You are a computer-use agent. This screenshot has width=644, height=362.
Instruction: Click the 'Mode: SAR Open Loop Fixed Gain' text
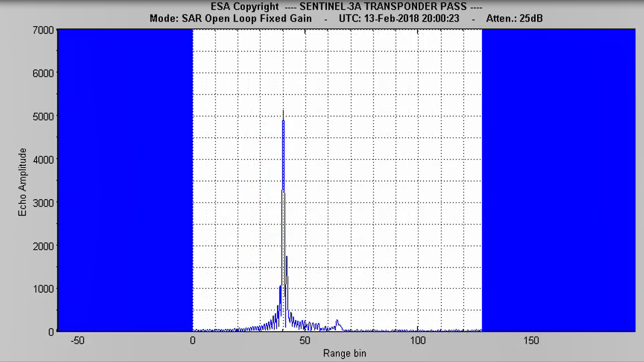(x=231, y=18)
